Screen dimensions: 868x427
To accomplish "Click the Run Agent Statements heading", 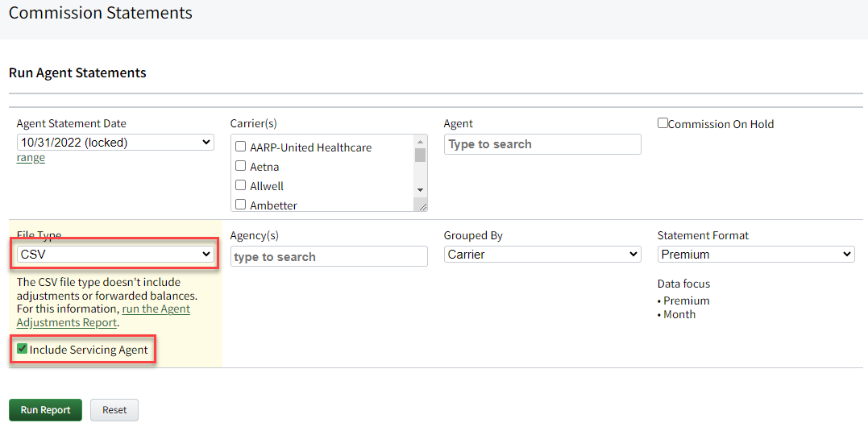I will [x=77, y=73].
